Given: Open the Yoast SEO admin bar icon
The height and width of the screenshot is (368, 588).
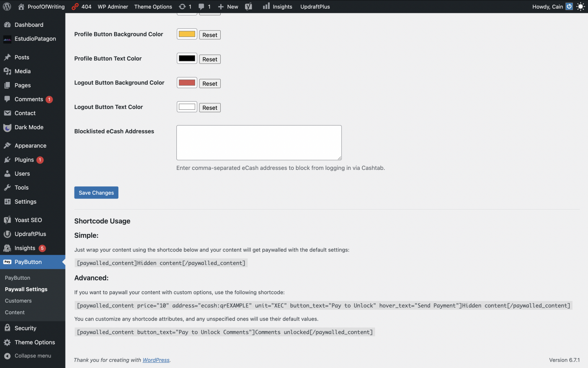Looking at the screenshot, I should click(x=249, y=7).
